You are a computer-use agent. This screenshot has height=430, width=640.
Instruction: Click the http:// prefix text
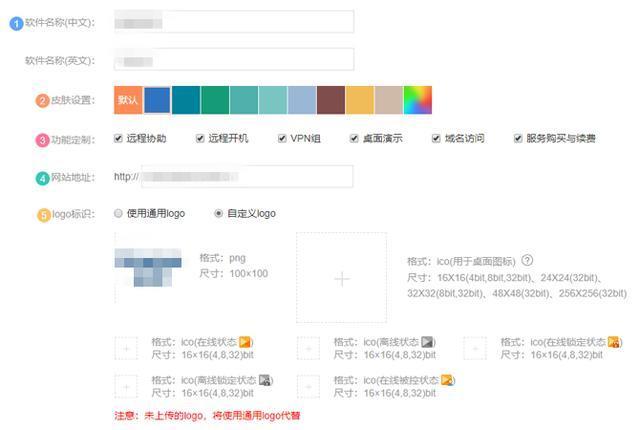(126, 177)
